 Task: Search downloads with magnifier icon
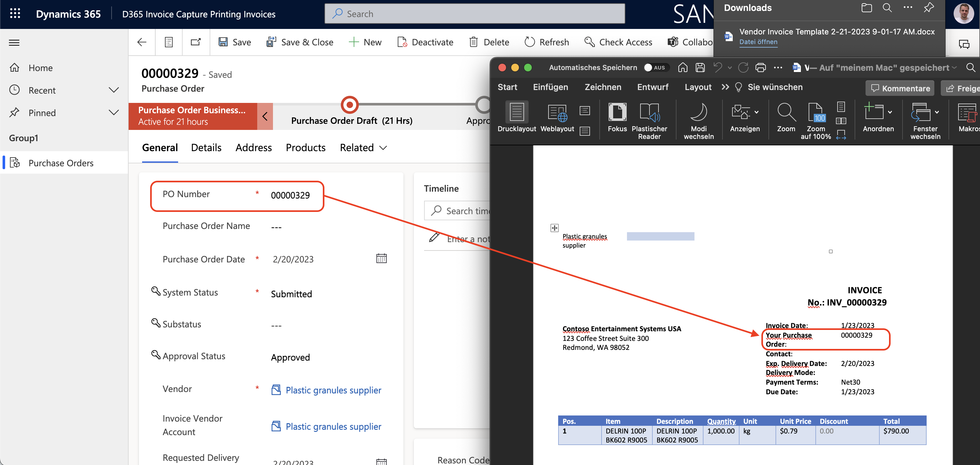[887, 8]
